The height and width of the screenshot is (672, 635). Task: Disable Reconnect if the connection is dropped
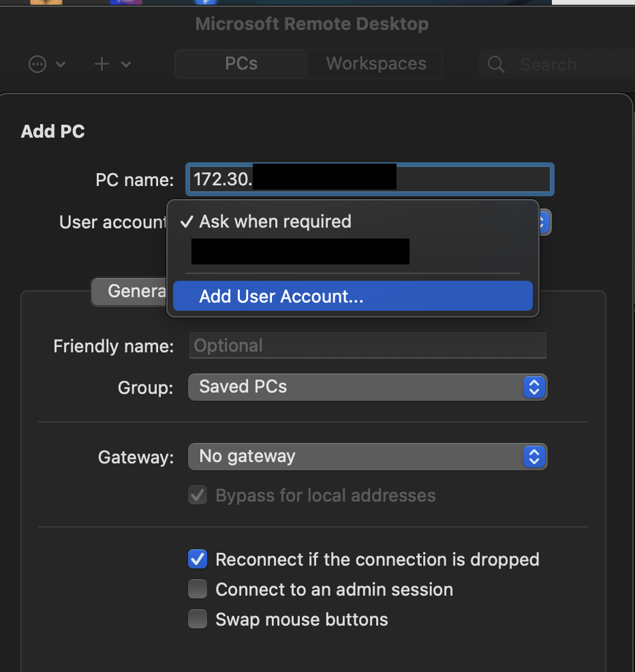(x=198, y=560)
